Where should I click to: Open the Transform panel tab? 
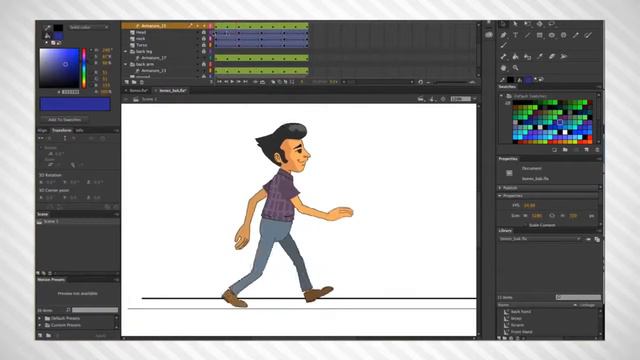(x=62, y=131)
